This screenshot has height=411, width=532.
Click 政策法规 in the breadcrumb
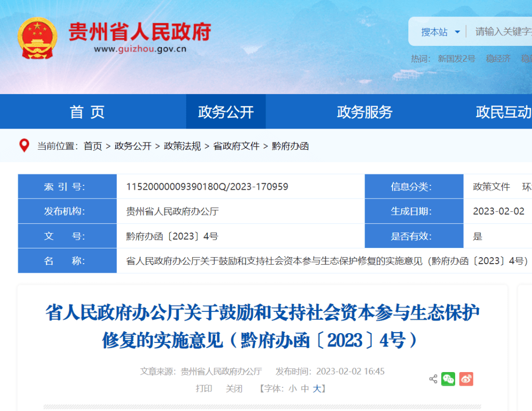[x=182, y=146]
